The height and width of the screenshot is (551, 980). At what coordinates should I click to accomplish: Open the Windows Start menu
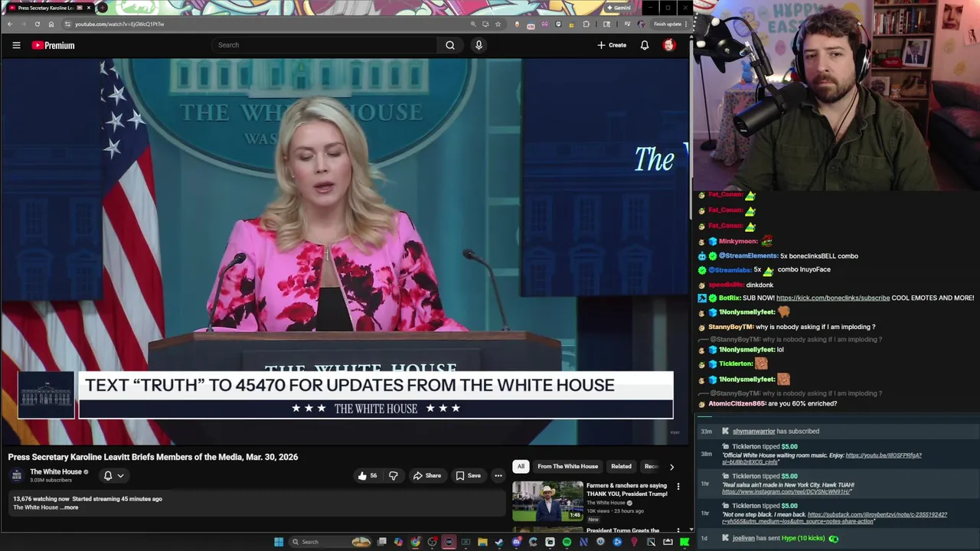(x=279, y=542)
